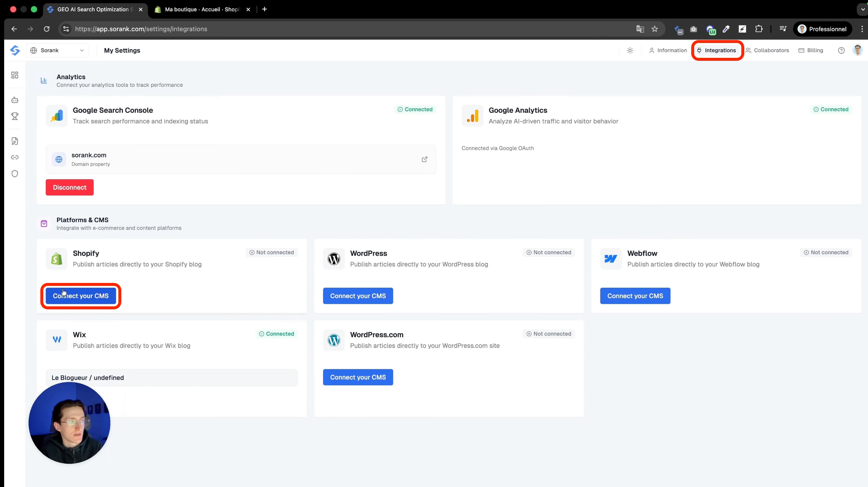Click the Google Analytics logo

pyautogui.click(x=472, y=115)
